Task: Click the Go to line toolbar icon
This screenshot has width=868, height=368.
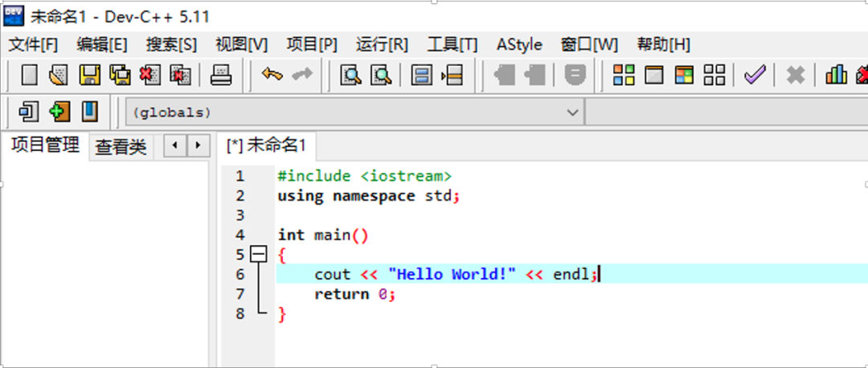Action: coord(452,75)
